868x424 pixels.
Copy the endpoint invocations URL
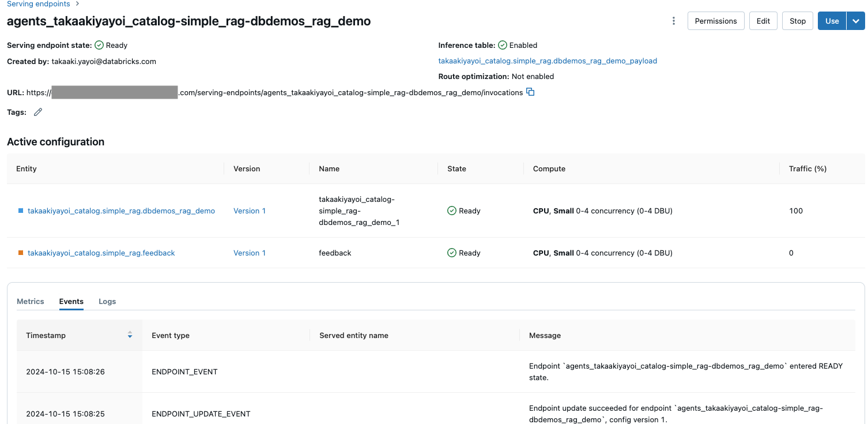pos(530,92)
